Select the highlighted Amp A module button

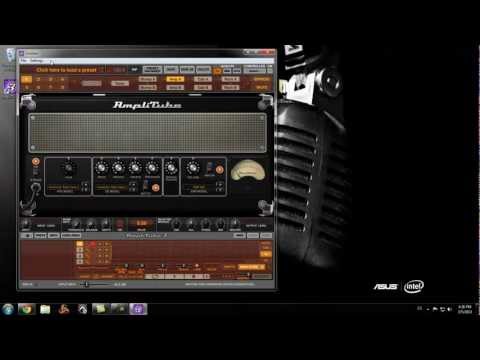(x=175, y=79)
